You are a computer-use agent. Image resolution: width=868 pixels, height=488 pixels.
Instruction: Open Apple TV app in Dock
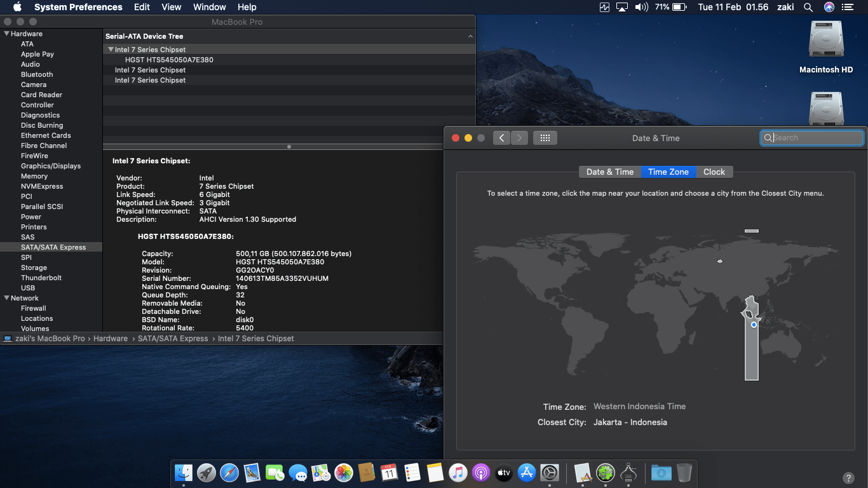[x=504, y=472]
